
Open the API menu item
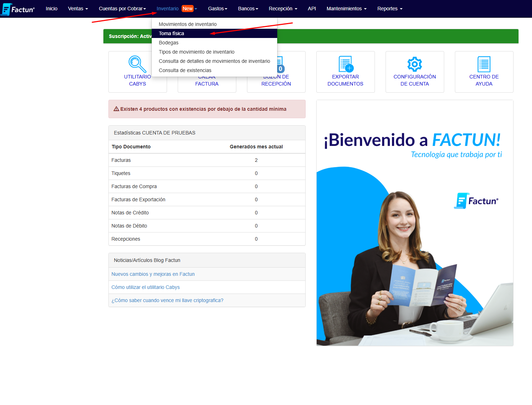(x=312, y=9)
